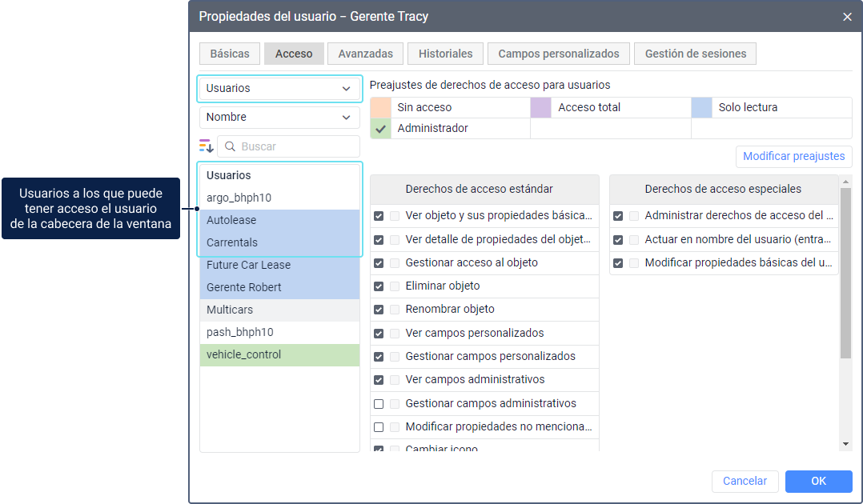Image resolution: width=863 pixels, height=504 pixels.
Task: Switch to the Básicas tab
Action: pyautogui.click(x=230, y=54)
